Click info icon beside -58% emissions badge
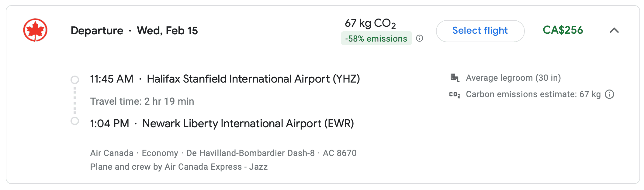The image size is (644, 190). coord(420,38)
